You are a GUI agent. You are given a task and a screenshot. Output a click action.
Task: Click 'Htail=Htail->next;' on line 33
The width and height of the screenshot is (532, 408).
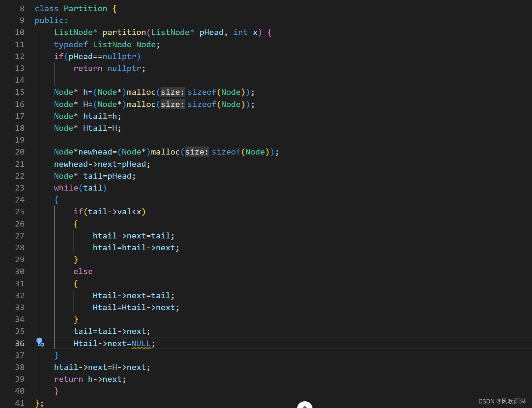point(136,307)
